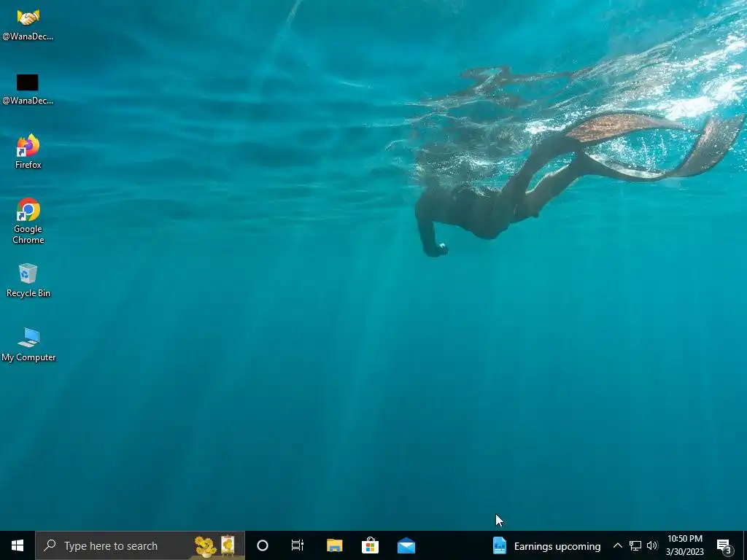The image size is (747, 560).
Task: Click the Type here to search box
Action: point(140,545)
